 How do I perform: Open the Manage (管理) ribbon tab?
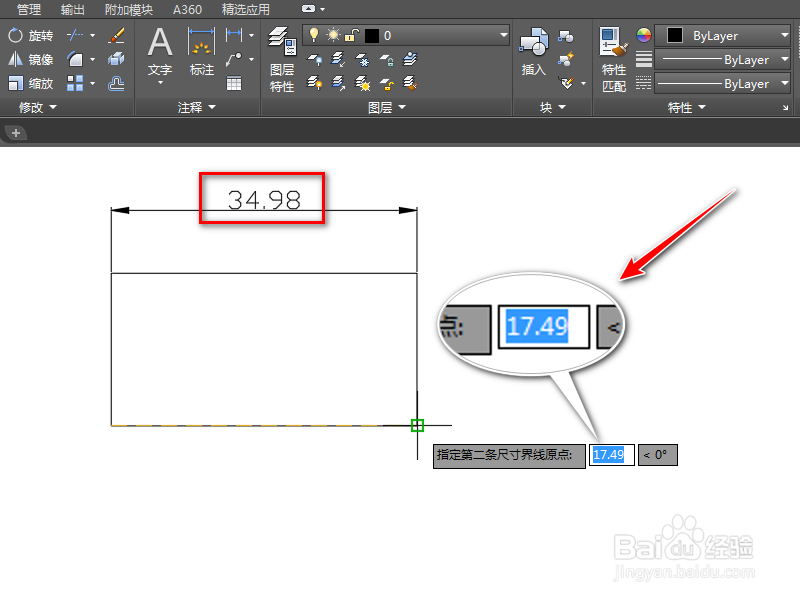(x=29, y=9)
